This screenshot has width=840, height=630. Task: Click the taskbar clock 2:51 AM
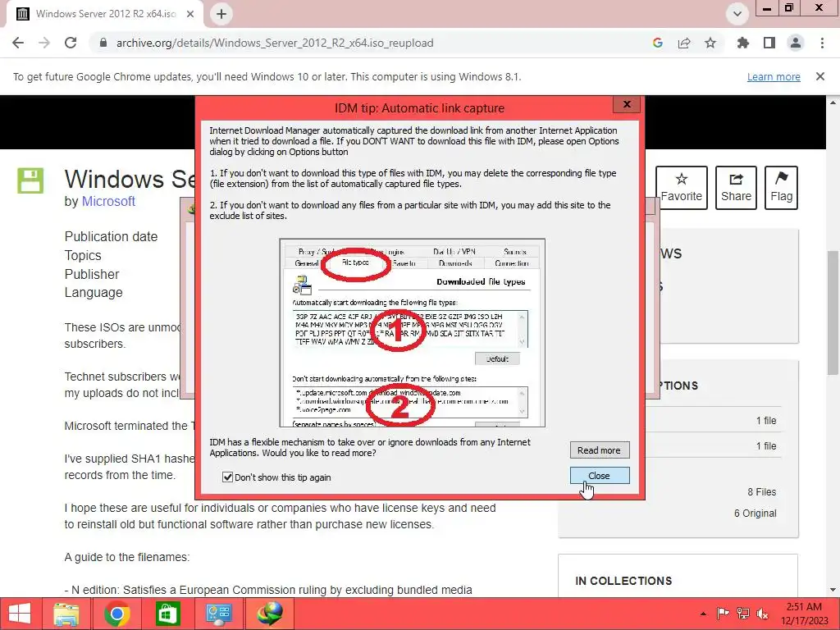click(x=804, y=607)
